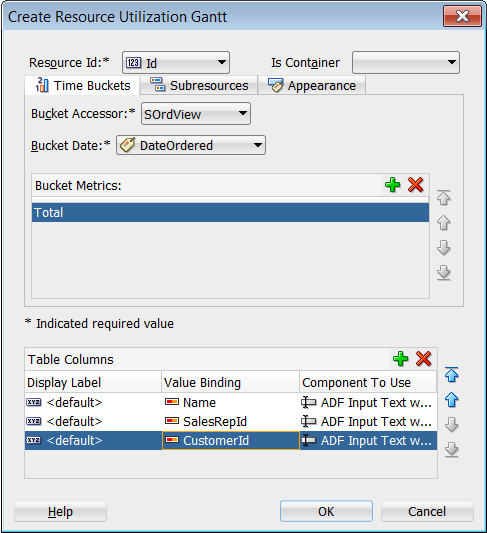Click ADF Input Text component in Name row

tap(376, 402)
